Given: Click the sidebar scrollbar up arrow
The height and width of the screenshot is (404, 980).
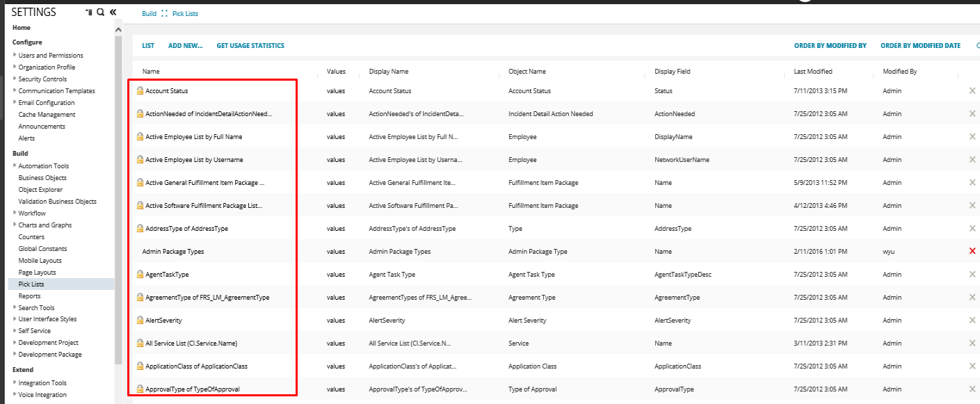Looking at the screenshot, I should (118, 29).
